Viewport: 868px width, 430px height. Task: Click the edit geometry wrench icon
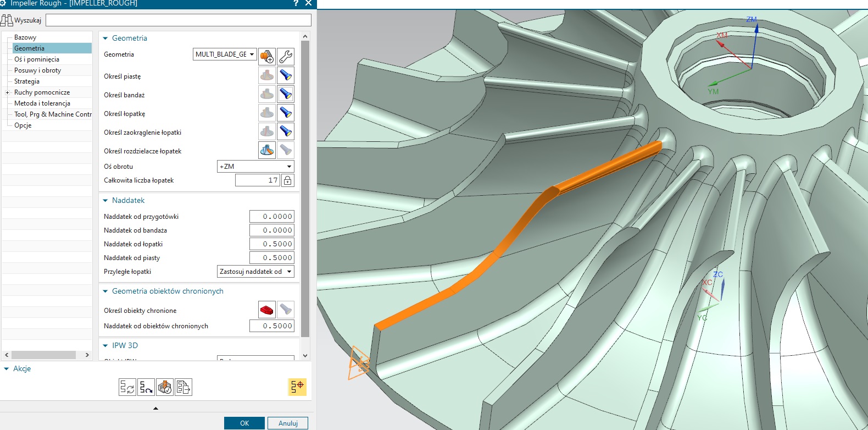(286, 56)
